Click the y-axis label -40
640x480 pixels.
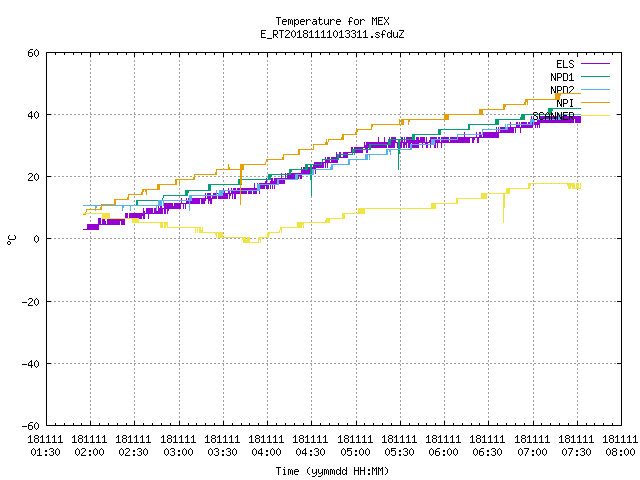coord(31,364)
